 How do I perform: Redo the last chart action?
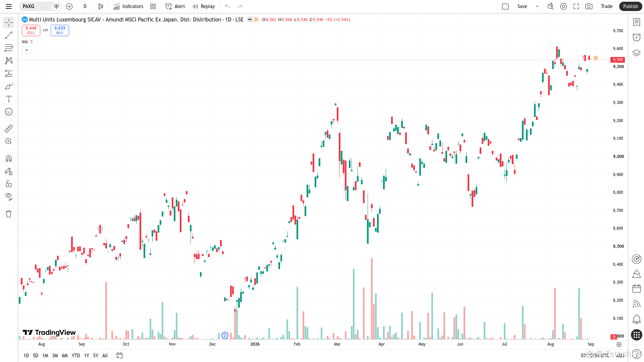tap(240, 6)
